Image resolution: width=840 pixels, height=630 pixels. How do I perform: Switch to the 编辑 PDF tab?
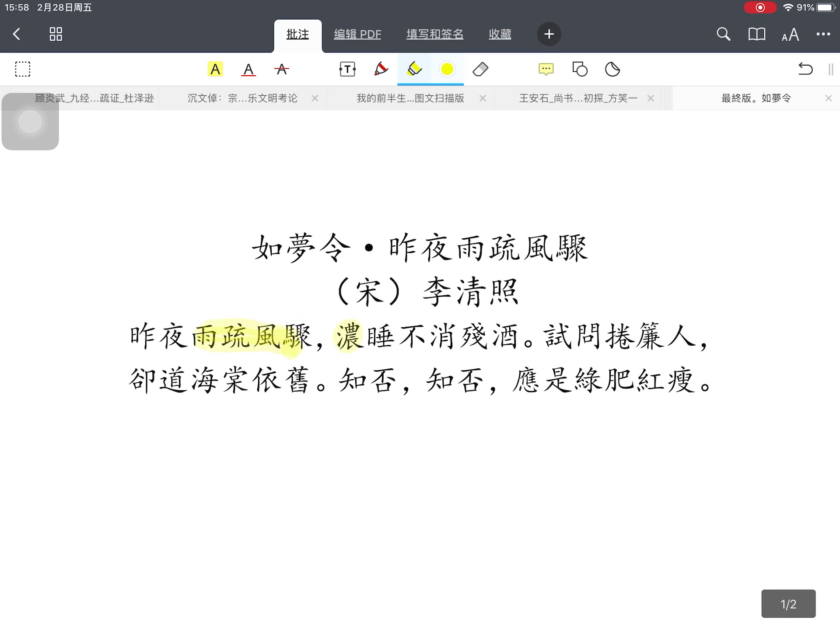click(x=357, y=34)
